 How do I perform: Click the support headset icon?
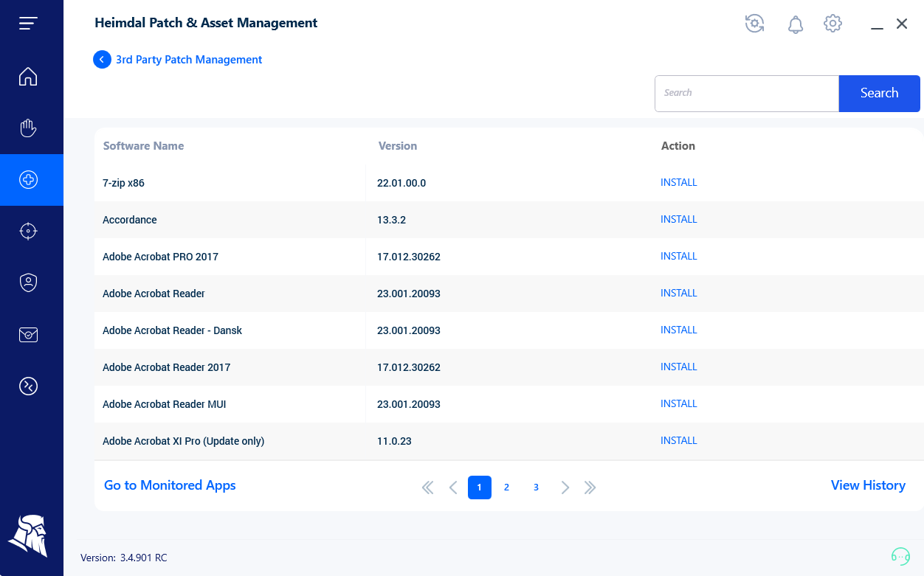(900, 556)
